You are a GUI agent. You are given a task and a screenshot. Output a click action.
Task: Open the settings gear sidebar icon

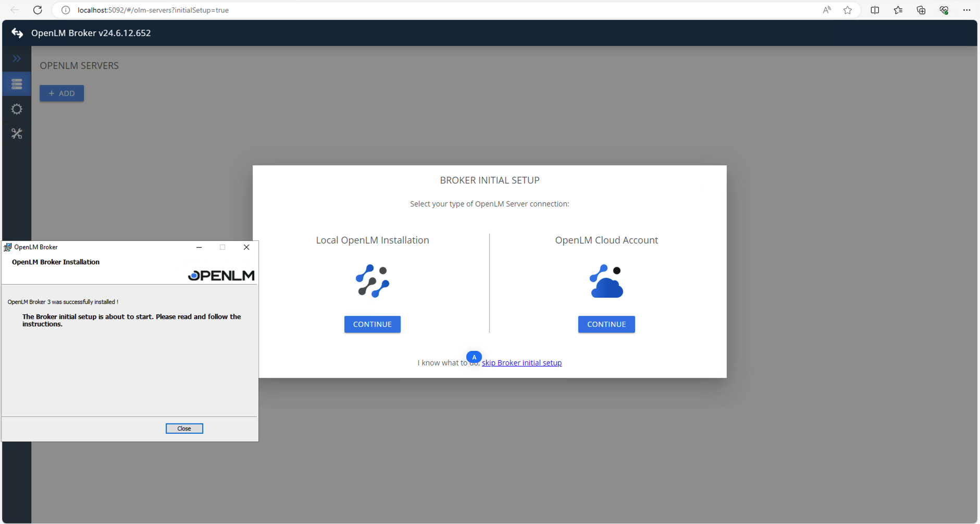17,109
